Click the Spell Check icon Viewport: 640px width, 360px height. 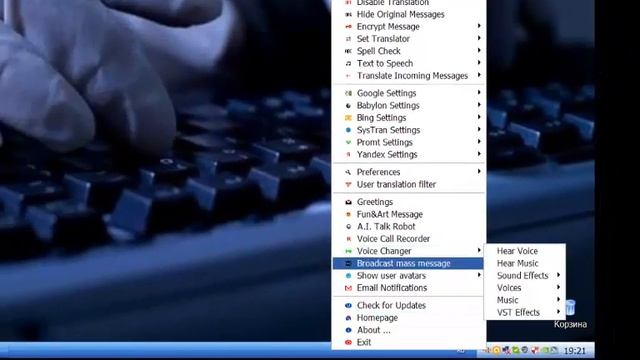(x=348, y=51)
